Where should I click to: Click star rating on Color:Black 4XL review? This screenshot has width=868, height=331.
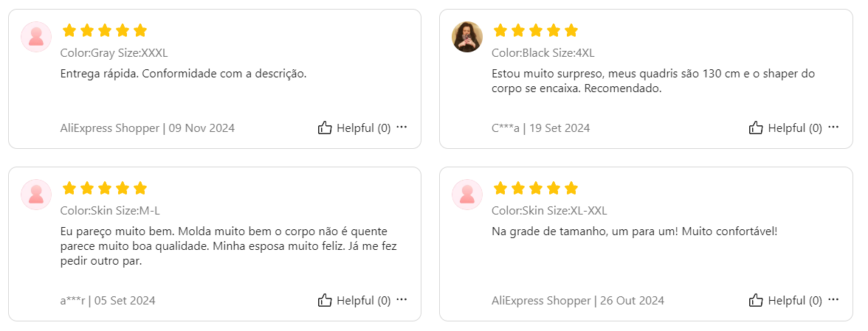[x=535, y=30]
